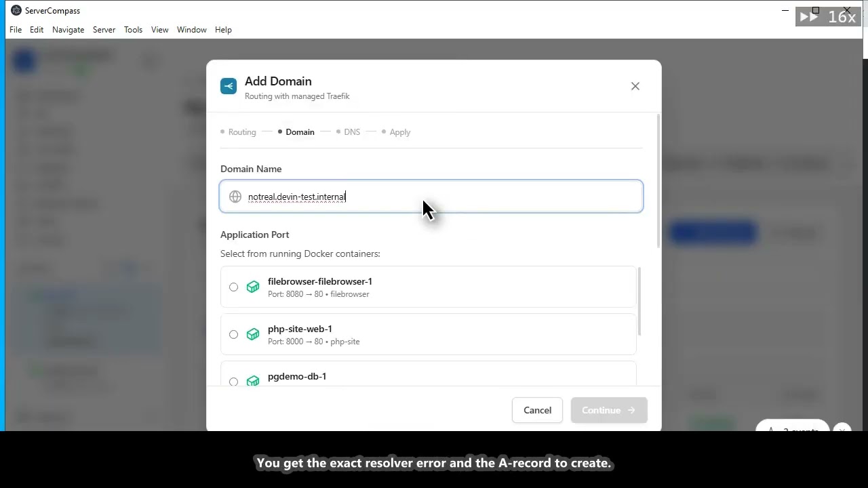Close the Add Domain dialog
The image size is (868, 488).
635,86
